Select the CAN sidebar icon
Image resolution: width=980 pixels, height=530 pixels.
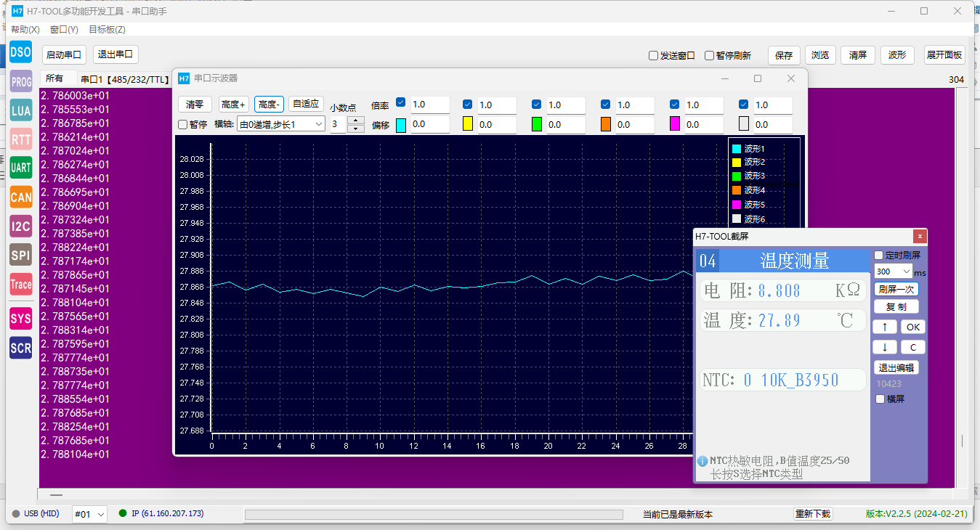(20, 197)
